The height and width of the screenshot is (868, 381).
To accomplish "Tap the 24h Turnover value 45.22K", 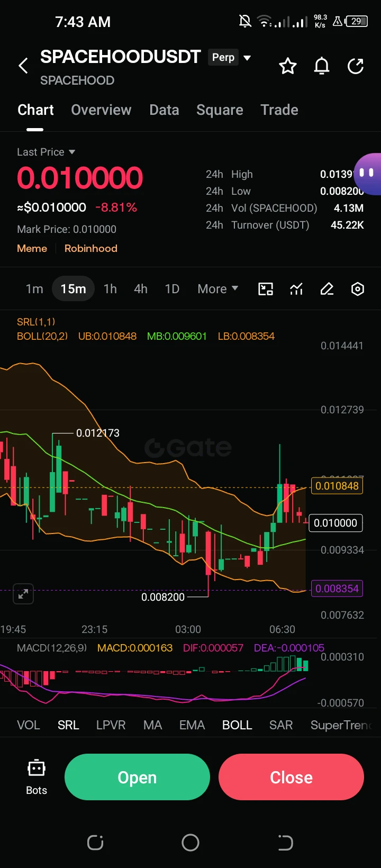I will coord(347,225).
